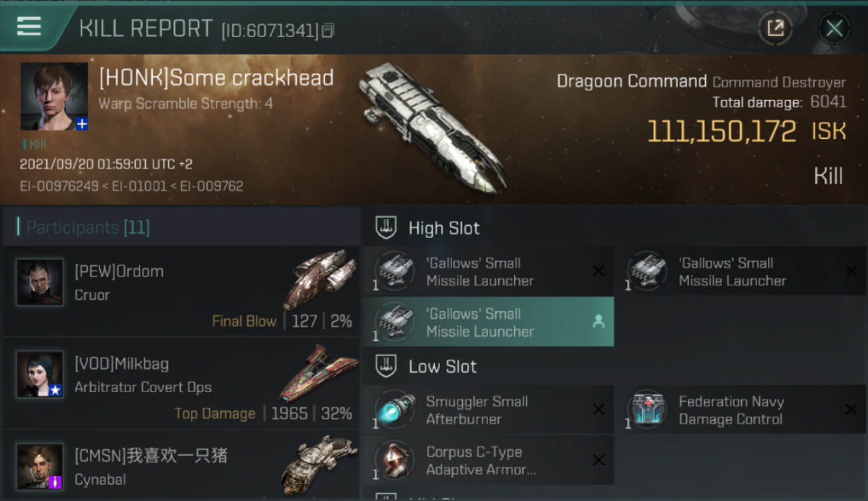Click the person icon on highlighted launcher
This screenshot has width=868, height=501.
click(x=598, y=322)
